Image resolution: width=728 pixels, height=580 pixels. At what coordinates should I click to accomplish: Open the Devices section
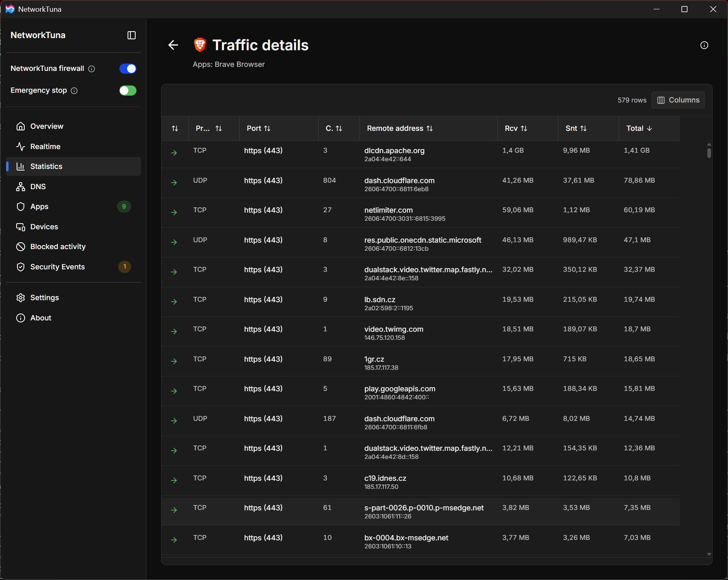74,227
